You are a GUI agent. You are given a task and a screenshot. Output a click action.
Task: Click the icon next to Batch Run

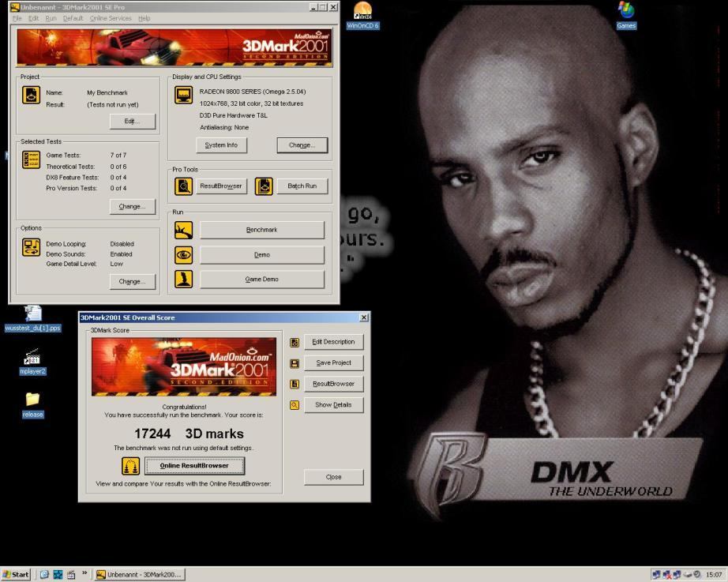[x=264, y=186]
